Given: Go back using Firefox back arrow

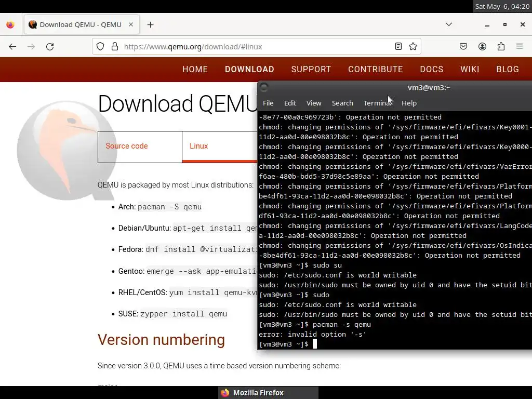Looking at the screenshot, I should coord(12,46).
